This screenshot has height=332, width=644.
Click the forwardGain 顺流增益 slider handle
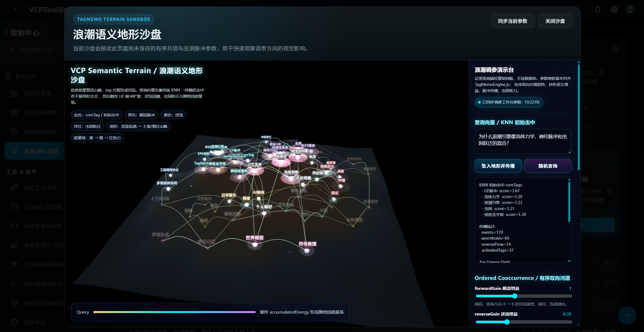(515, 296)
